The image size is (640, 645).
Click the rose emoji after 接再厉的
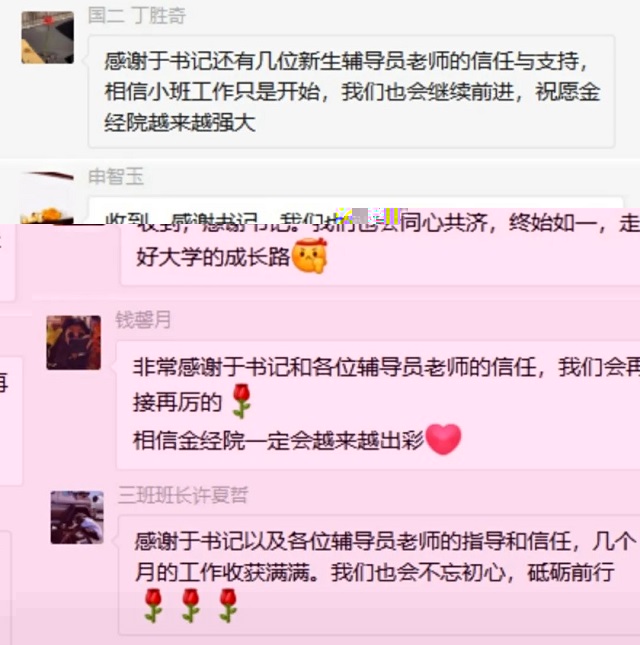241,401
